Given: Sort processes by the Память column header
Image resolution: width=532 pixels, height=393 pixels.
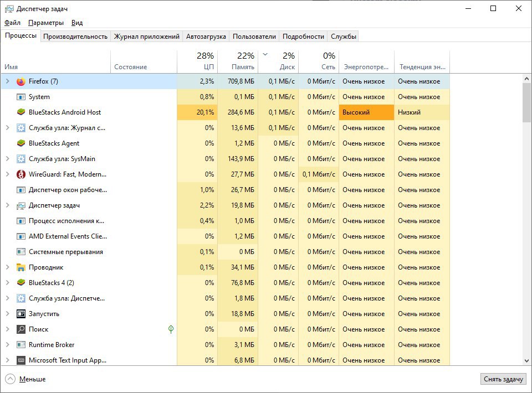Looking at the screenshot, I should [x=238, y=61].
